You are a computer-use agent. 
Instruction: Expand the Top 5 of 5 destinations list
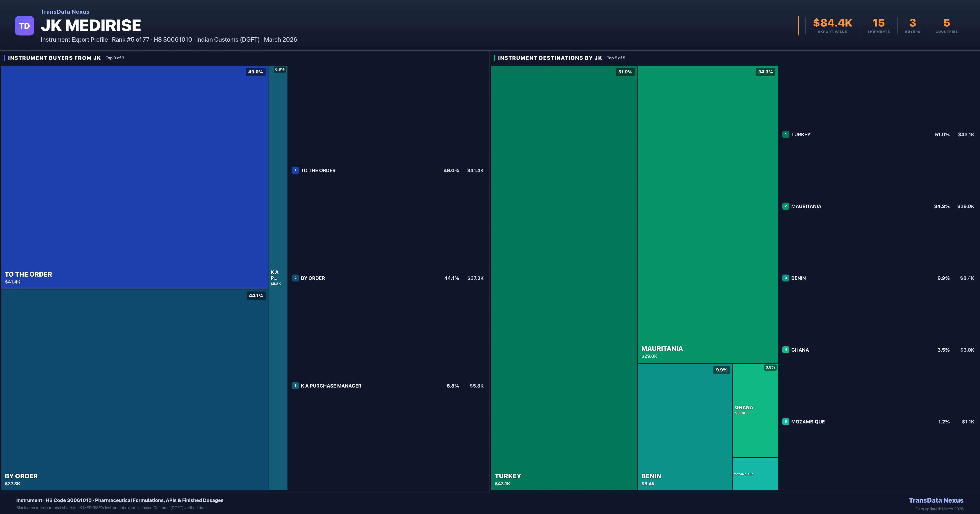616,58
